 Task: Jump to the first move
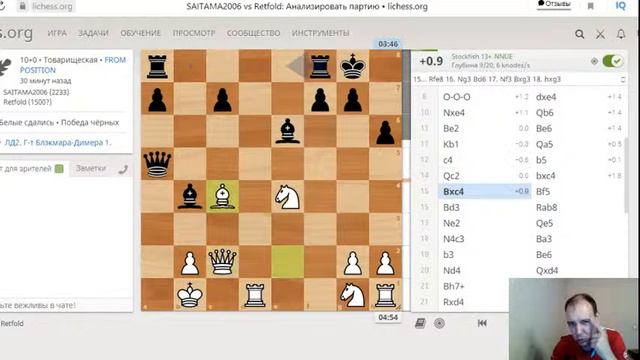(x=482, y=323)
